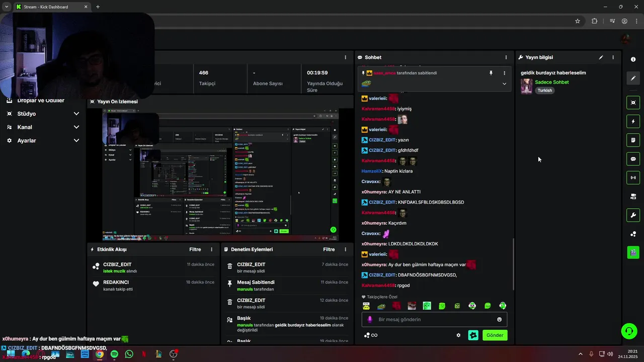Select the yellow KEKW emote
Screen dimensions: 644x362
(x=366, y=306)
